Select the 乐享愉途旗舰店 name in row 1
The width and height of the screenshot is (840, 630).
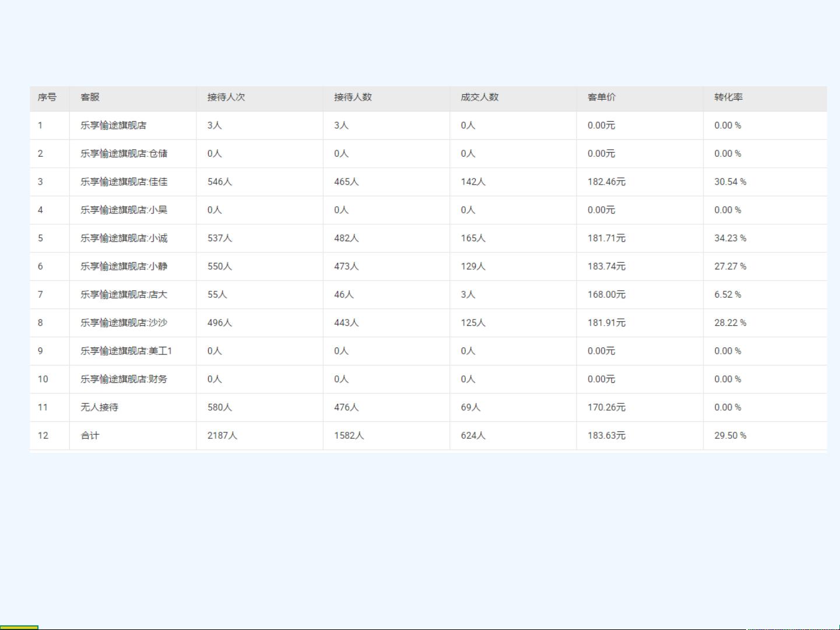pyautogui.click(x=114, y=125)
